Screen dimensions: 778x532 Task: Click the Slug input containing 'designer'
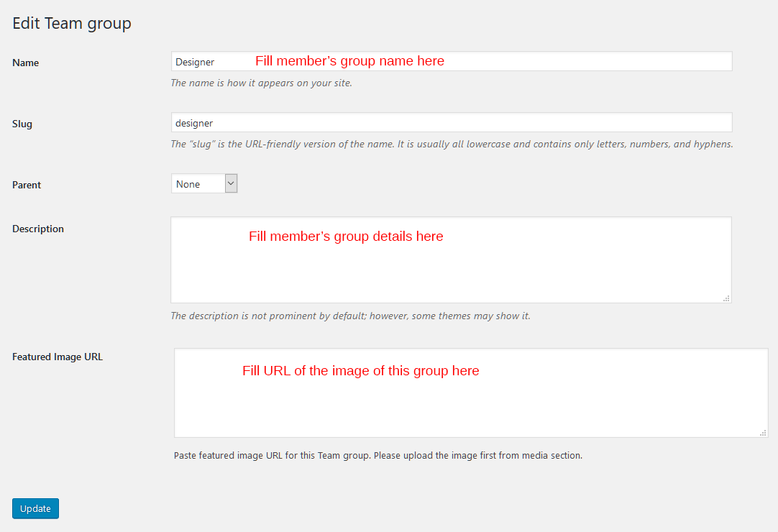451,123
